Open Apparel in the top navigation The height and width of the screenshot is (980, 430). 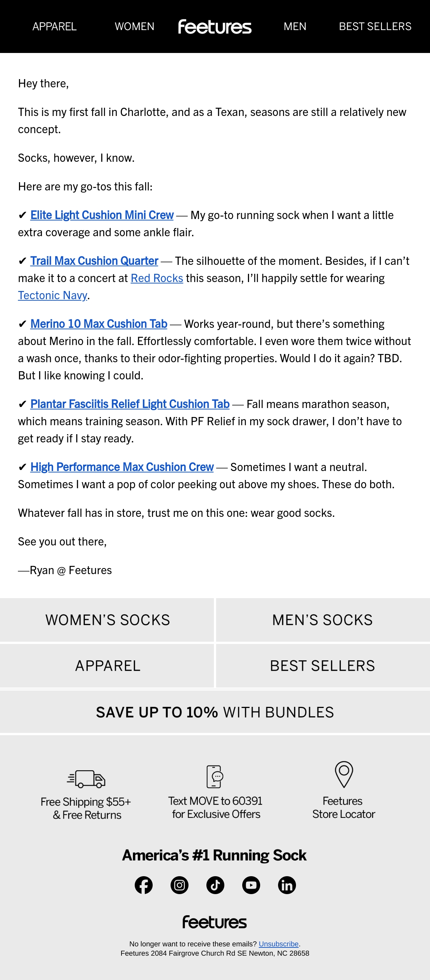coord(54,26)
